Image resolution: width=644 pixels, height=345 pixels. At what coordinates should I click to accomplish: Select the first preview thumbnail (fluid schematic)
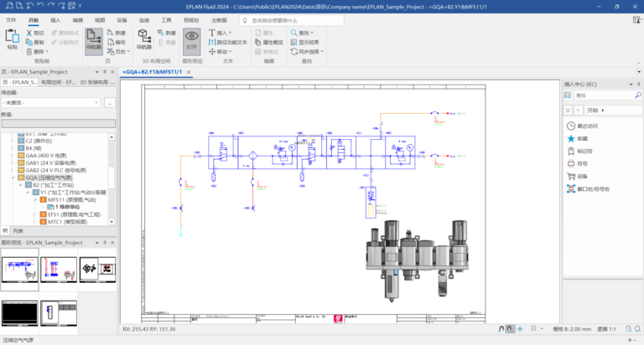click(x=20, y=270)
